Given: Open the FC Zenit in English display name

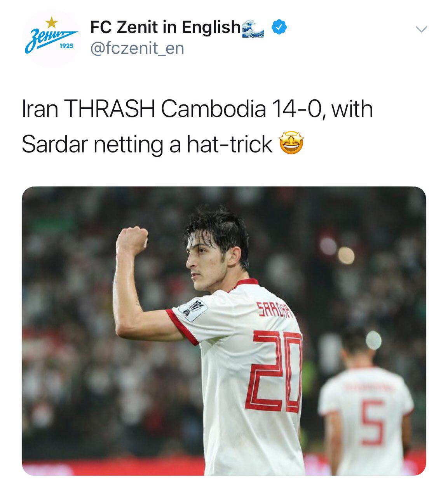Looking at the screenshot, I should 165,27.
